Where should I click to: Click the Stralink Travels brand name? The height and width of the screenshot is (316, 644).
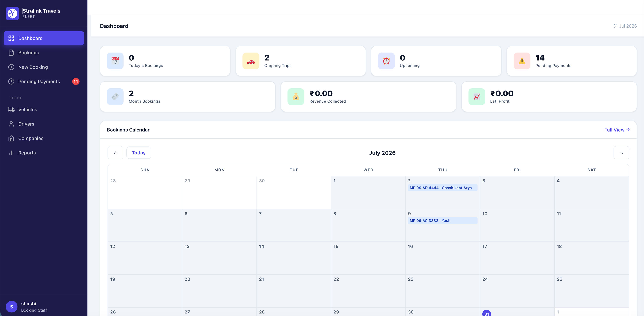tap(42, 11)
